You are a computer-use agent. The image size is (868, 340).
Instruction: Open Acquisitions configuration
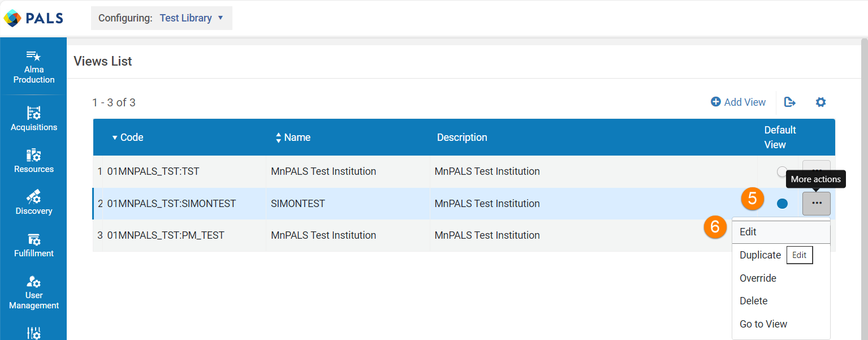click(x=34, y=119)
